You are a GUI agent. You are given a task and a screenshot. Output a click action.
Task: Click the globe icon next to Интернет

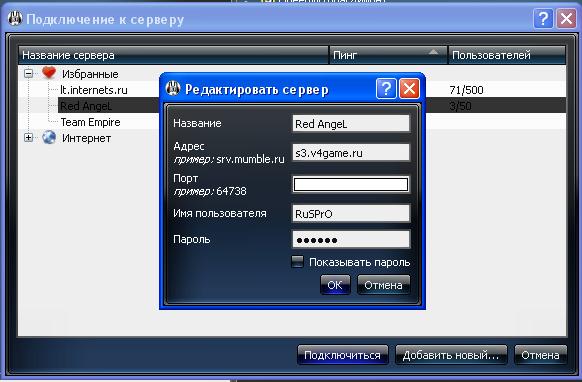pyautogui.click(x=49, y=138)
